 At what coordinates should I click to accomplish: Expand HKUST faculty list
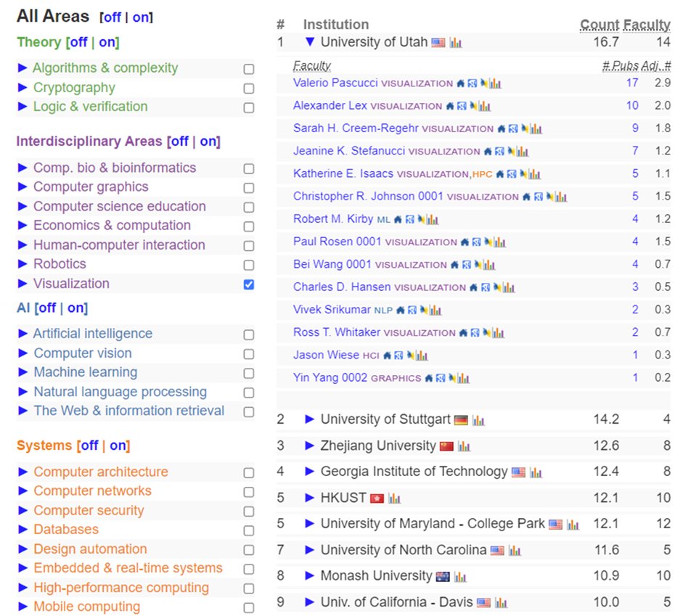310,498
